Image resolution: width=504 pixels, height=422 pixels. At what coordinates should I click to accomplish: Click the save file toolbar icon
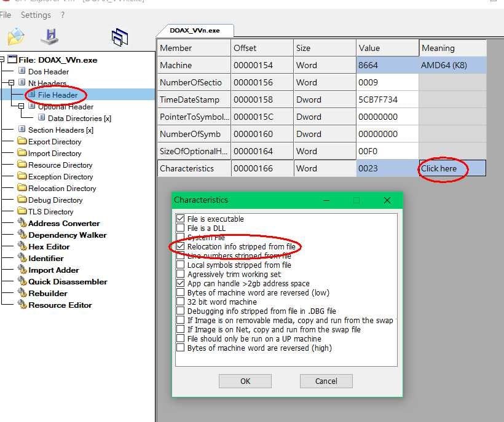[50, 36]
